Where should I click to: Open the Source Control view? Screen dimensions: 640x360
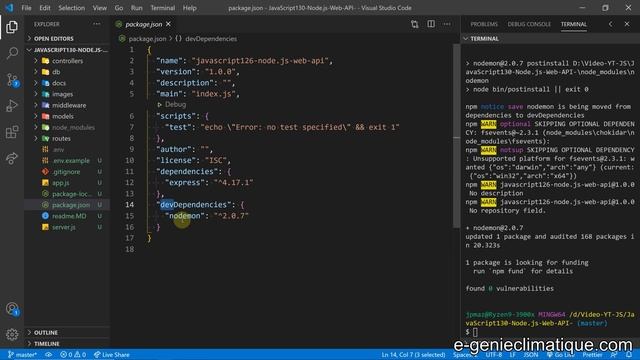coord(12,80)
